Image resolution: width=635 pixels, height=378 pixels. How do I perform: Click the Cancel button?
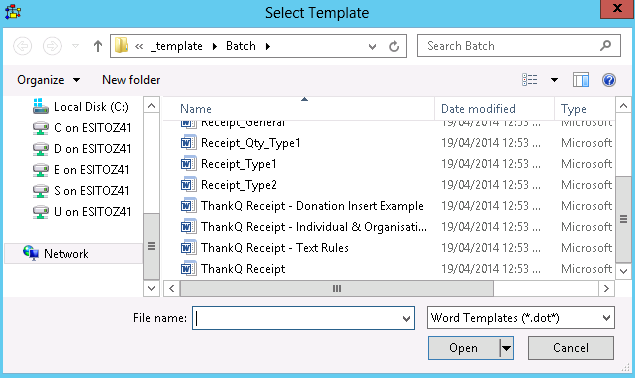click(571, 348)
